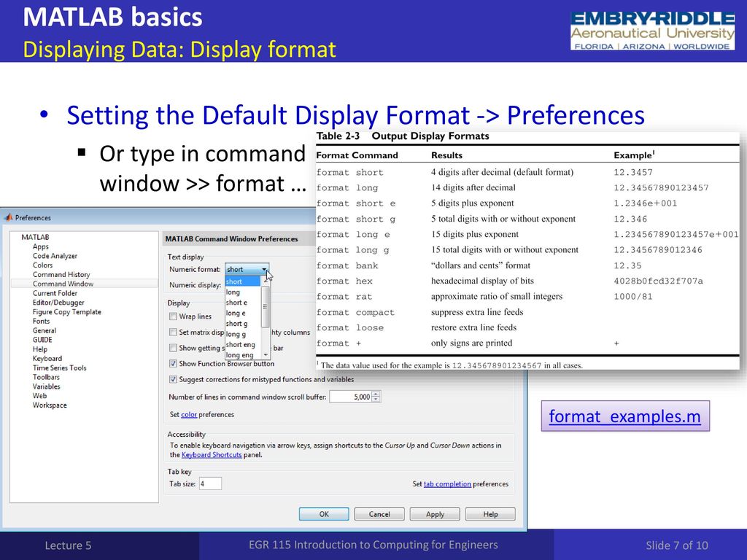
Task: Toggle the Show getting started bar checkbox
Action: click(174, 348)
